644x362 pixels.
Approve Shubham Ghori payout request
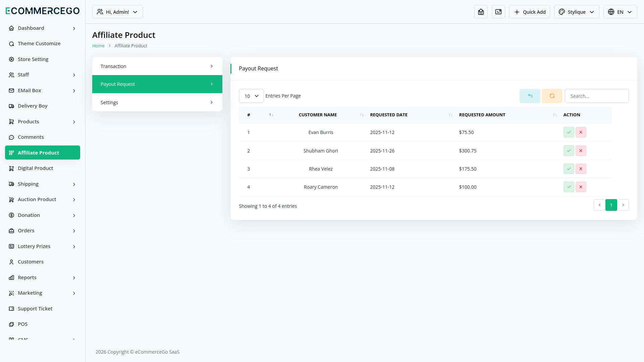(569, 151)
